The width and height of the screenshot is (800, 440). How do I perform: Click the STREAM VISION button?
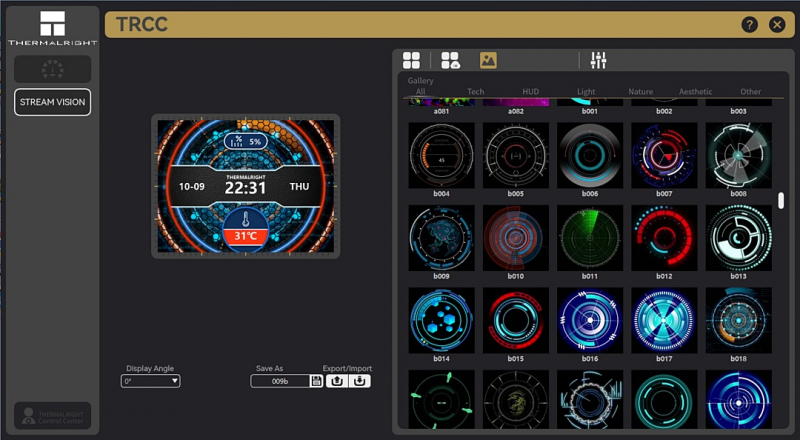coord(52,102)
